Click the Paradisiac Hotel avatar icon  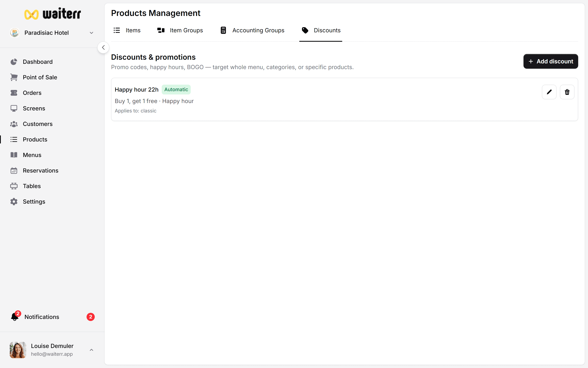(15, 33)
